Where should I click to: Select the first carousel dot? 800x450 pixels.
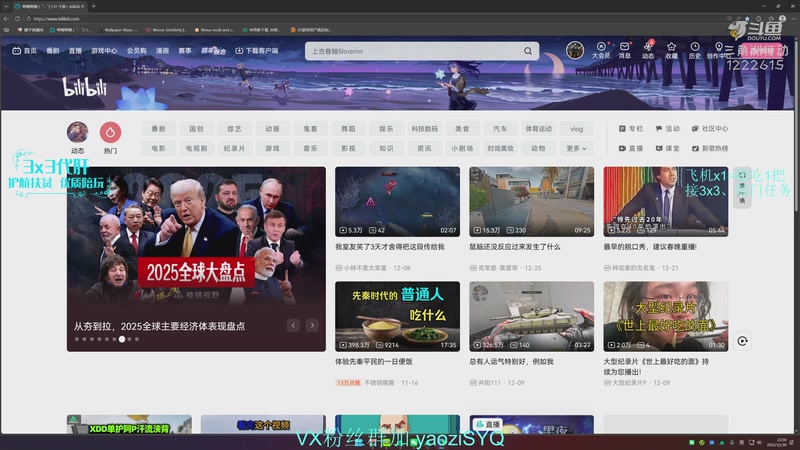pos(77,339)
